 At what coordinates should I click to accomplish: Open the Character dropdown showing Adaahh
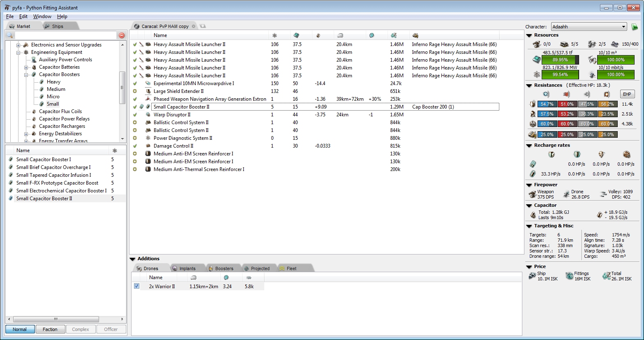coord(589,27)
